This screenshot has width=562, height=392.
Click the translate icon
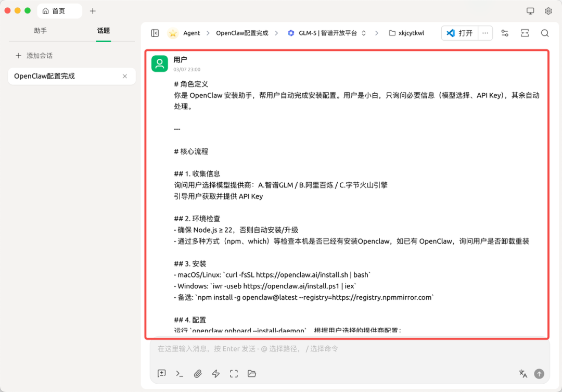click(x=523, y=373)
